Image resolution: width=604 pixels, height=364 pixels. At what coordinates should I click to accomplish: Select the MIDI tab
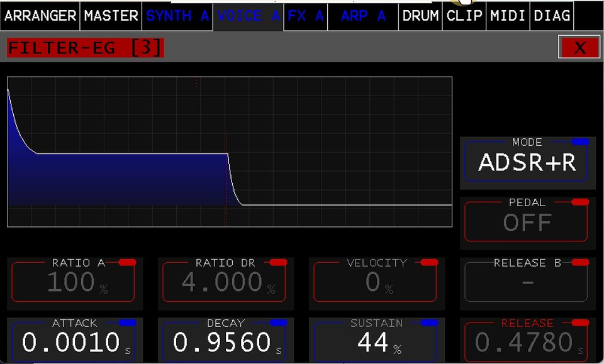(x=508, y=16)
